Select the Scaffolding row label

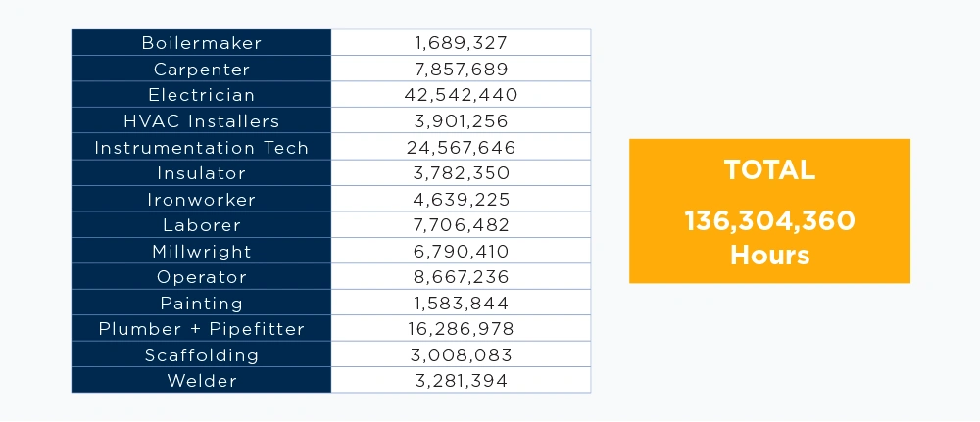tap(201, 354)
